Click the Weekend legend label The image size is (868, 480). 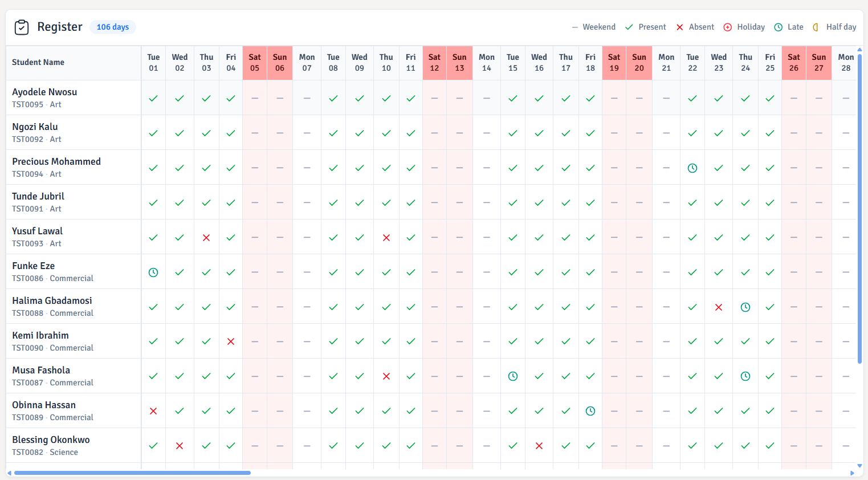coord(599,27)
